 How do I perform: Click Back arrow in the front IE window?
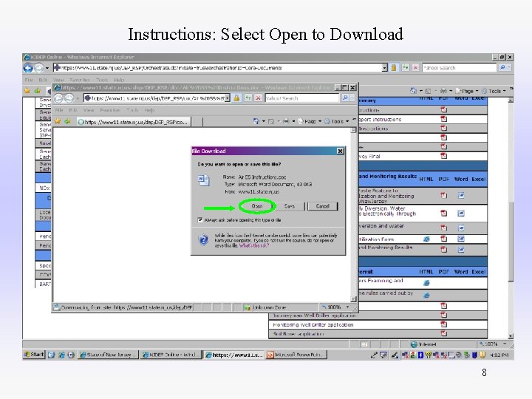[58, 98]
